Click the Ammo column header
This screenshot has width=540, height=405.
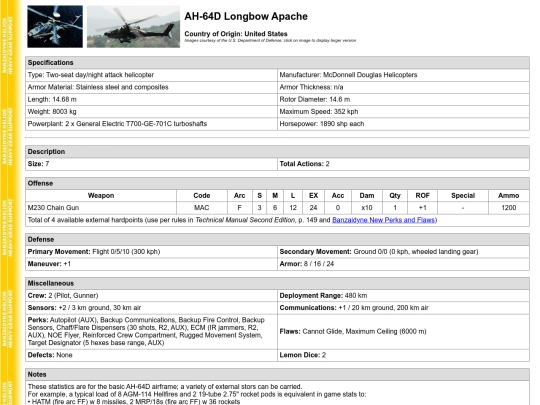(509, 196)
